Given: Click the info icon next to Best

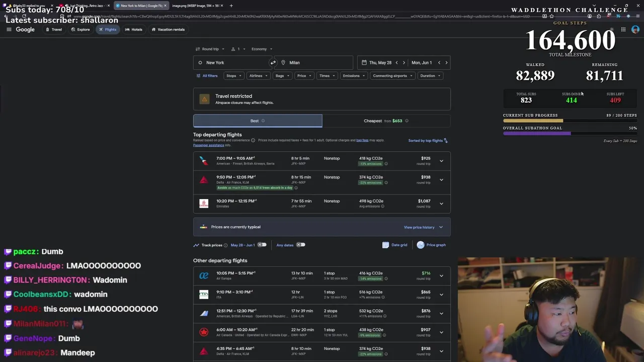Looking at the screenshot, I should click(x=263, y=121).
